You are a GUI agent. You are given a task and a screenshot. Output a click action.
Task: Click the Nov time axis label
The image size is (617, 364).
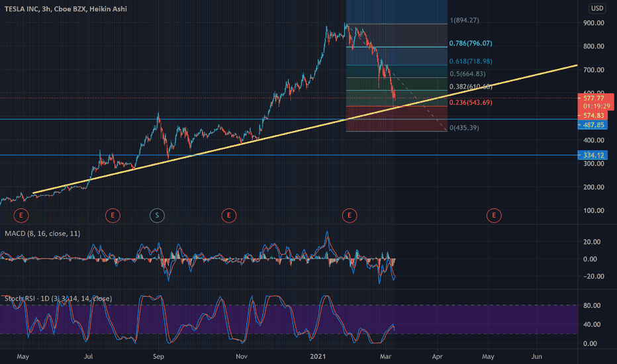pyautogui.click(x=242, y=357)
